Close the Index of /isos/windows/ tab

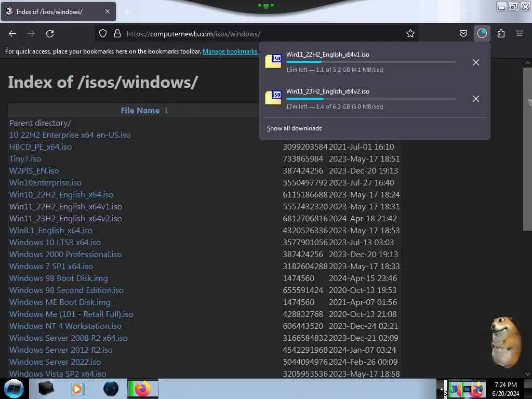(108, 11)
